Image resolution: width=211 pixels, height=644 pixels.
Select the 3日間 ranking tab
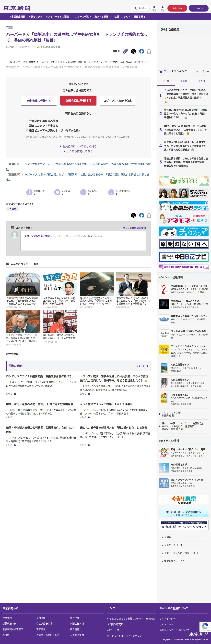(x=166, y=81)
